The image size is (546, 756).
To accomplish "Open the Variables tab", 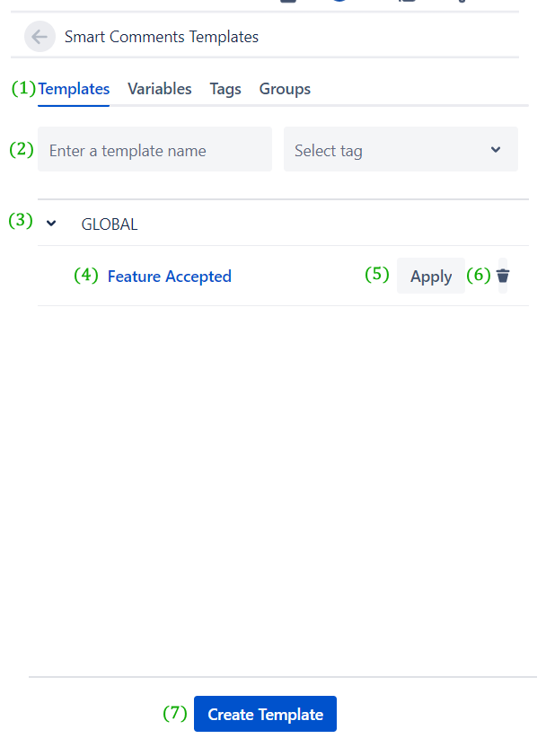I will [x=160, y=89].
